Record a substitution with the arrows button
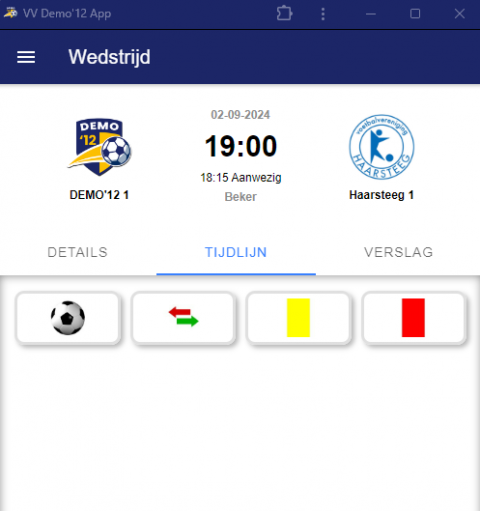Image resolution: width=480 pixels, height=511 pixels. click(x=183, y=318)
